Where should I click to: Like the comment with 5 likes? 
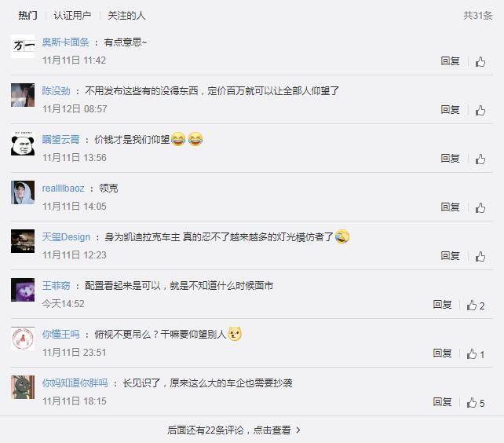[x=476, y=402]
